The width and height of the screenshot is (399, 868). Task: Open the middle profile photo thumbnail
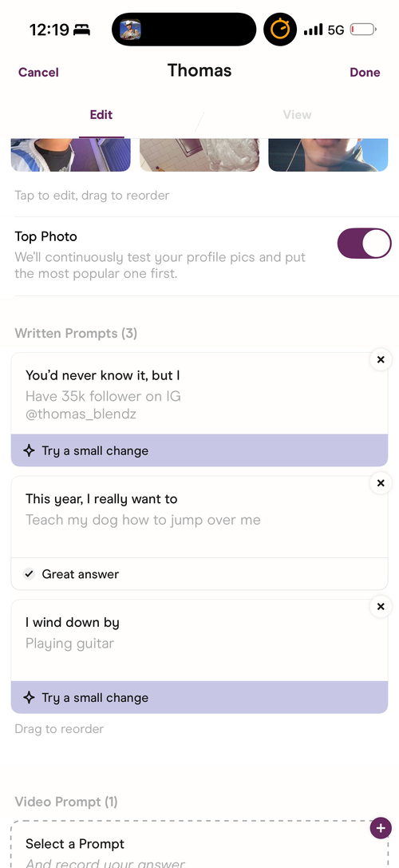click(x=199, y=155)
